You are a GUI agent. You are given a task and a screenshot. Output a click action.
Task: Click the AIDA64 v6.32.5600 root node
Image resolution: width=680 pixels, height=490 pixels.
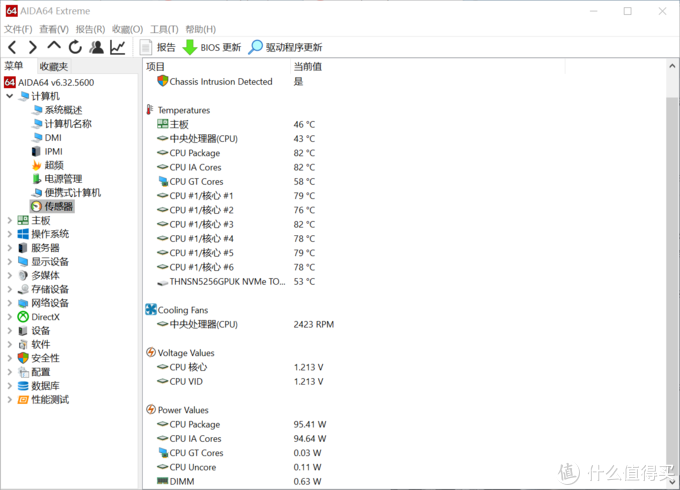(56, 82)
